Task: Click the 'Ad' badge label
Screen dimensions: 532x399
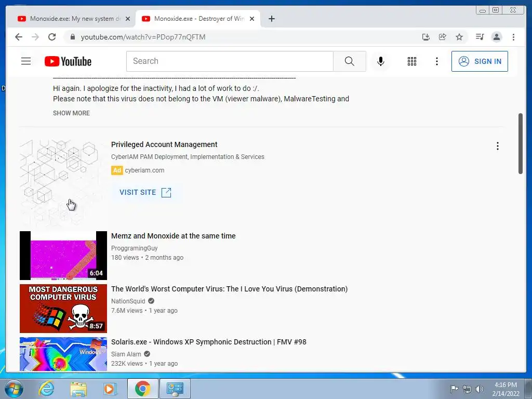Action: pyautogui.click(x=117, y=170)
